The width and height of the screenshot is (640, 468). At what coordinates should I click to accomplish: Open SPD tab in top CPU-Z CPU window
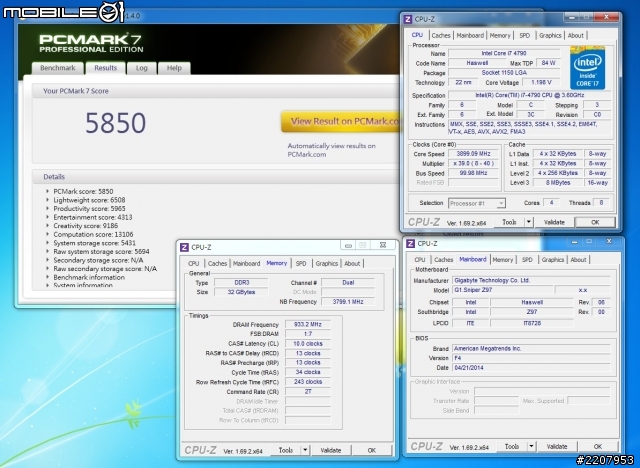tap(524, 35)
